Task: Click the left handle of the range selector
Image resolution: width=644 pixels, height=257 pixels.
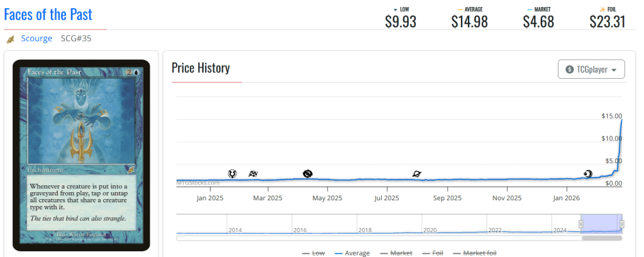Action: pyautogui.click(x=581, y=224)
